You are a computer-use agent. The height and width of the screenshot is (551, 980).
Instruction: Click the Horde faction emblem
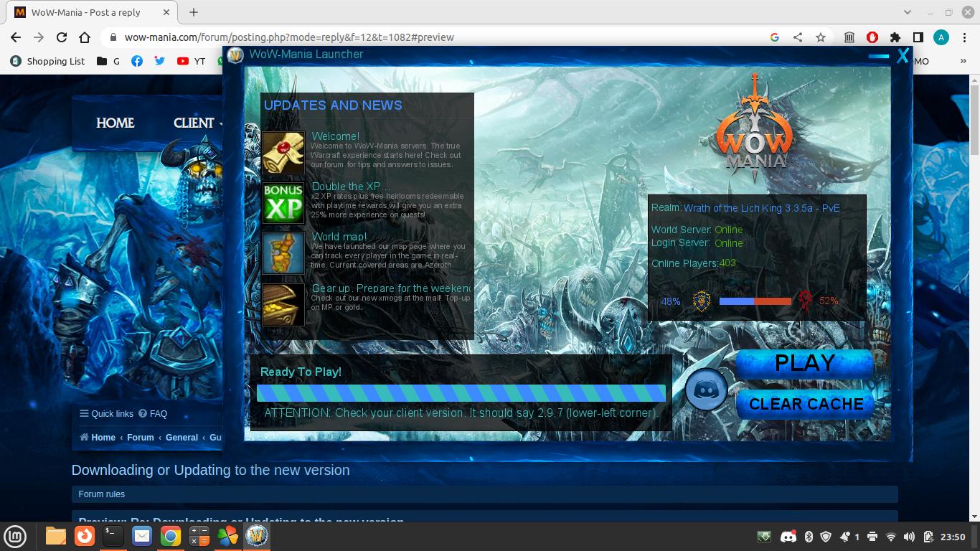pyautogui.click(x=806, y=301)
